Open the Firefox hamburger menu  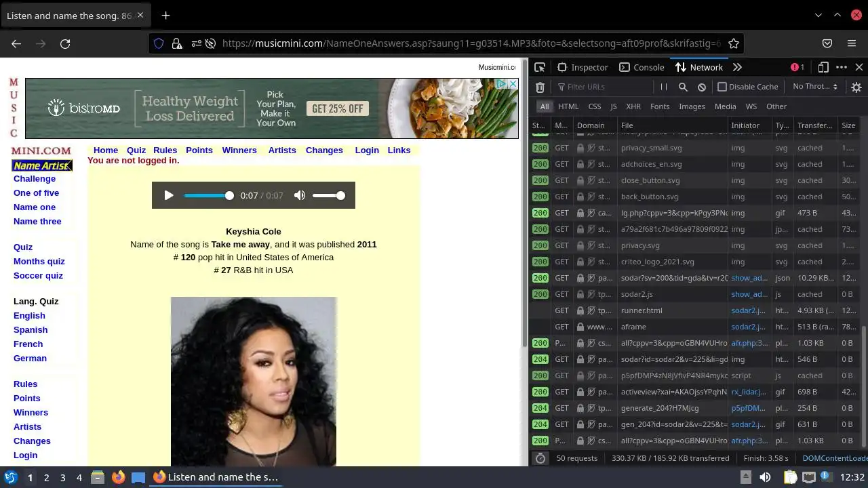(x=852, y=43)
